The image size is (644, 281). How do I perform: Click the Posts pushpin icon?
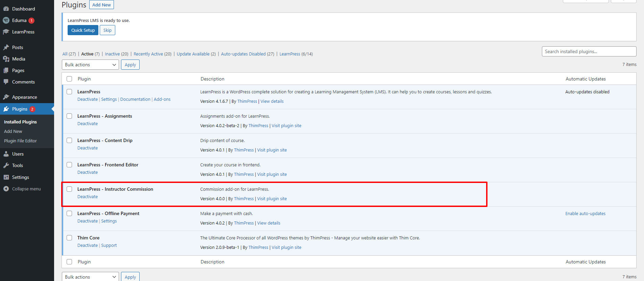click(x=6, y=47)
